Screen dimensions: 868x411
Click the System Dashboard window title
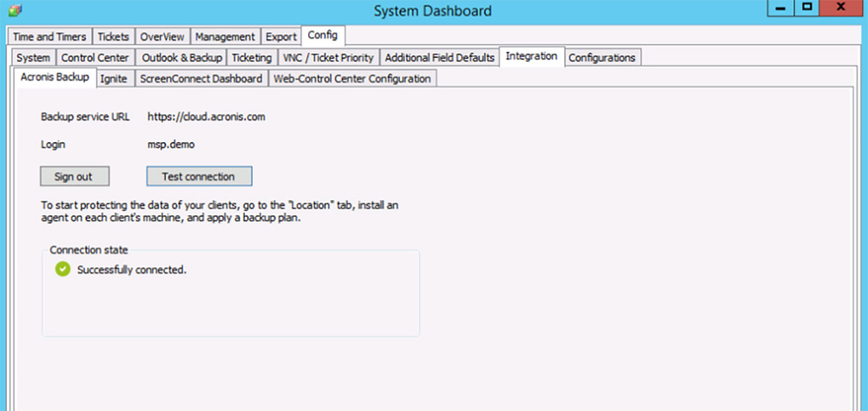click(432, 10)
